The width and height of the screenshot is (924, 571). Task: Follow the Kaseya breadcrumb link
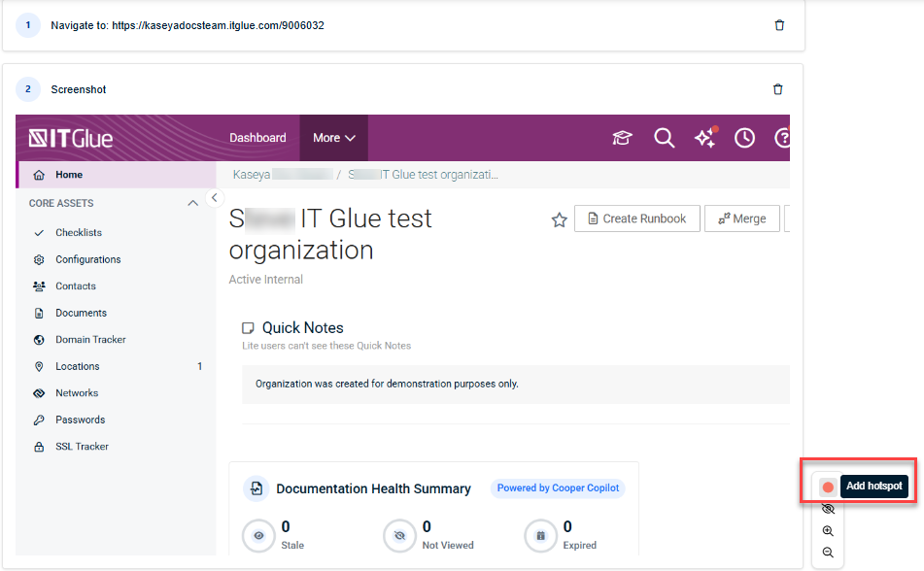pos(283,175)
